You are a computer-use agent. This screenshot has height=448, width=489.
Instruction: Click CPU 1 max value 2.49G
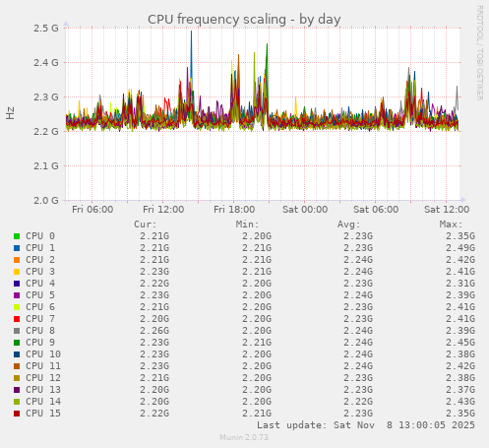tap(460, 248)
